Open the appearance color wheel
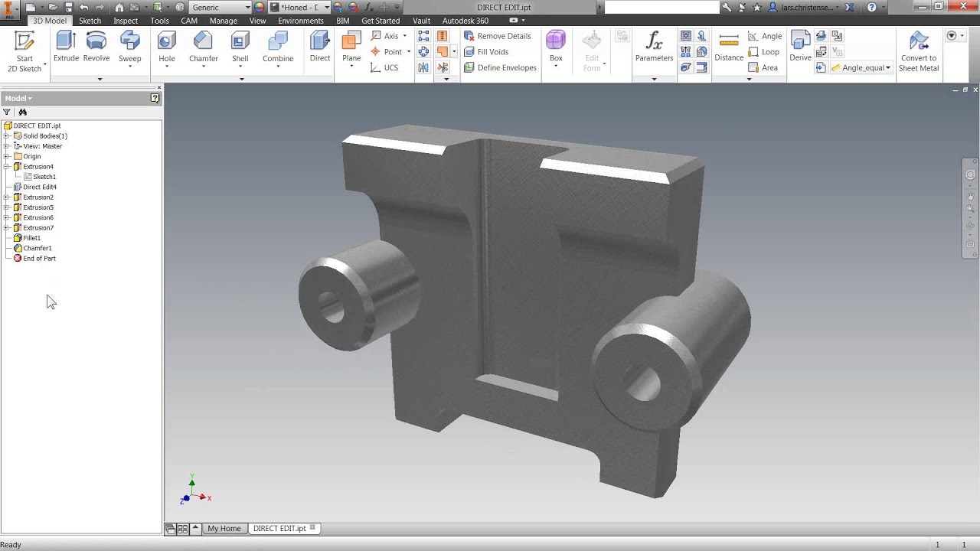 (x=260, y=7)
